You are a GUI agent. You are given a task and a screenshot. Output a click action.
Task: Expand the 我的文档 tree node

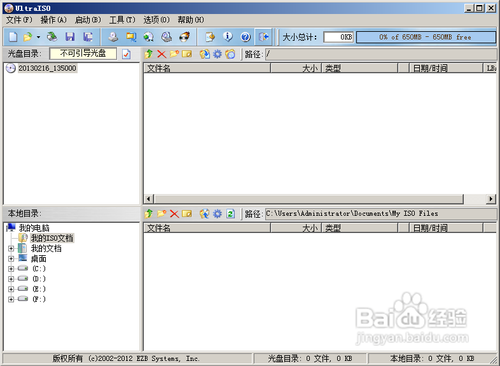(11, 249)
